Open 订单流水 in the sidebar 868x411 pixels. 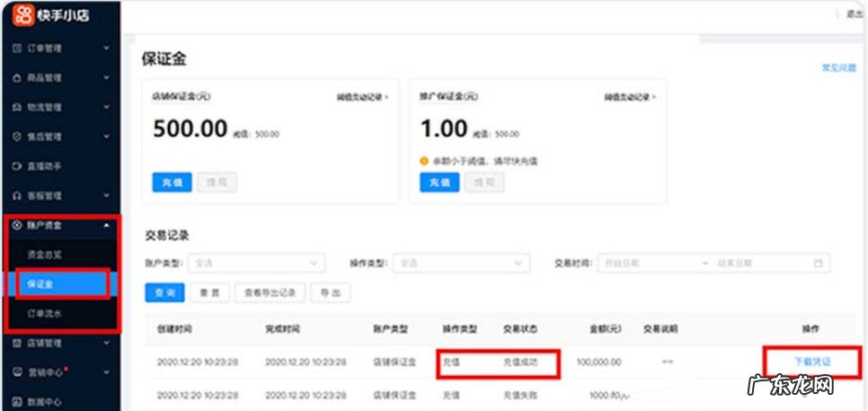tap(45, 313)
